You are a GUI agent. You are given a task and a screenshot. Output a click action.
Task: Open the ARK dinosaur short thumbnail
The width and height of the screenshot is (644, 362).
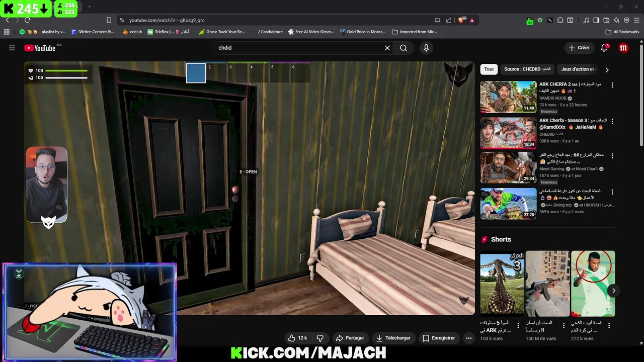[x=502, y=284]
